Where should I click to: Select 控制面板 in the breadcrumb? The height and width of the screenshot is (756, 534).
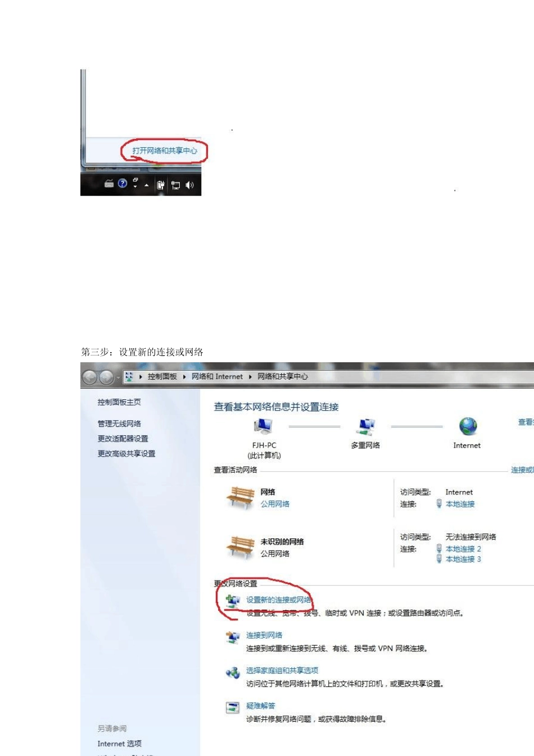162,377
